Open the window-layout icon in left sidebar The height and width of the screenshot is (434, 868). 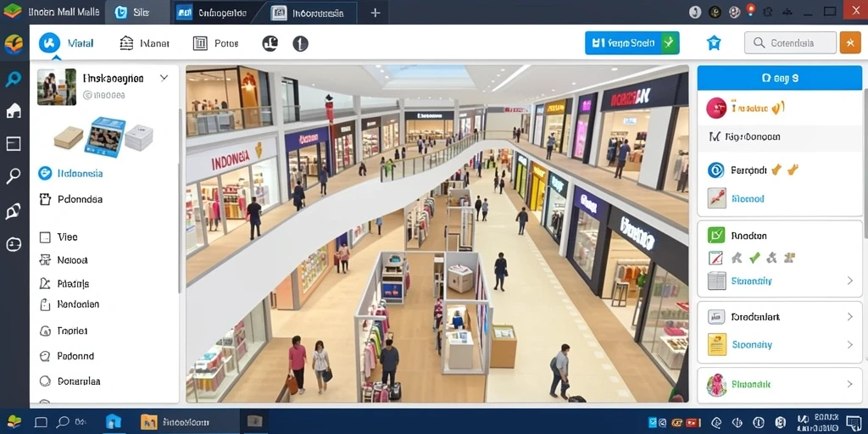click(x=14, y=143)
